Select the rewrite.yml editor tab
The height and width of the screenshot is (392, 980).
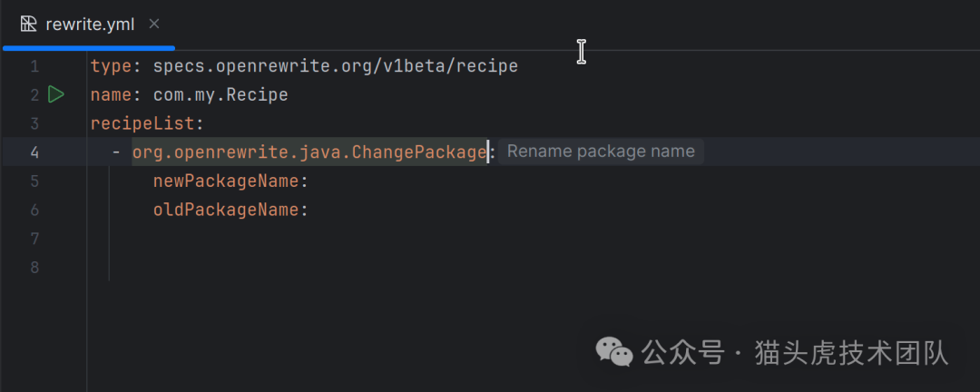(89, 24)
